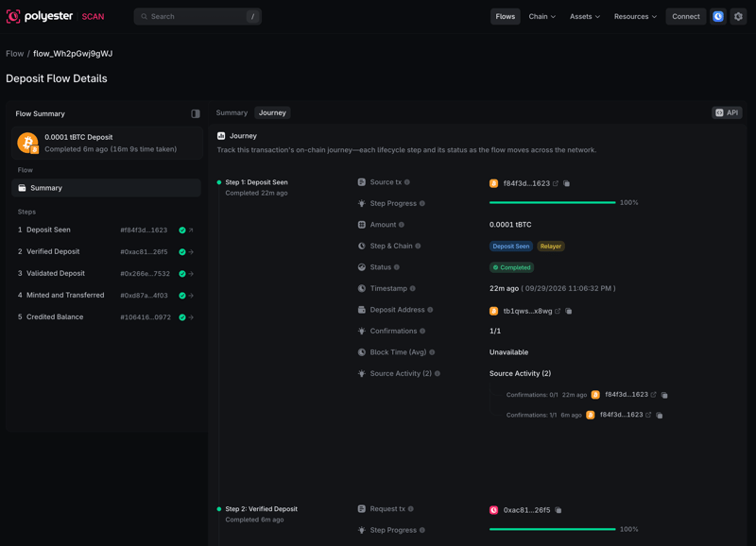The height and width of the screenshot is (546, 756).
Task: Click the Completed status badge
Action: (x=511, y=267)
